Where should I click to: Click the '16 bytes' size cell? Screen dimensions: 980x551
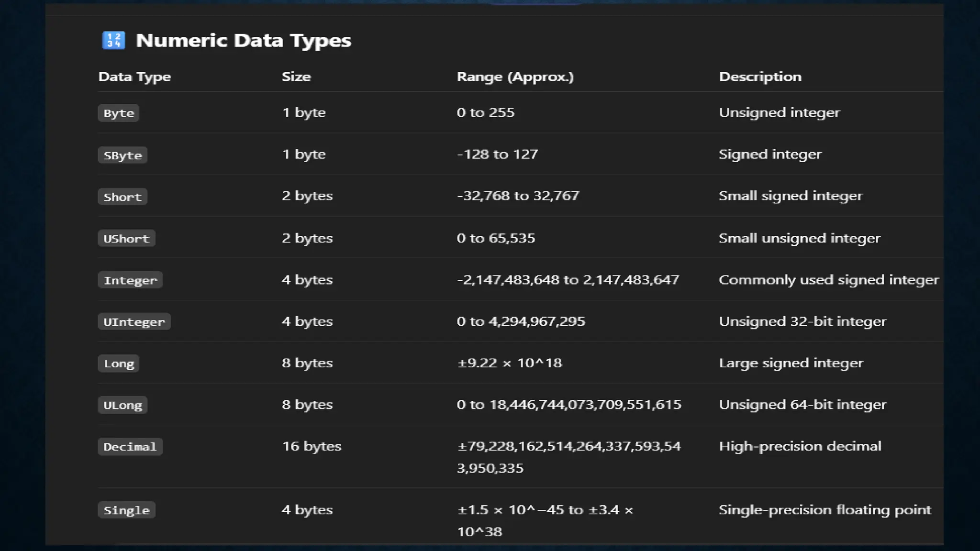point(312,446)
